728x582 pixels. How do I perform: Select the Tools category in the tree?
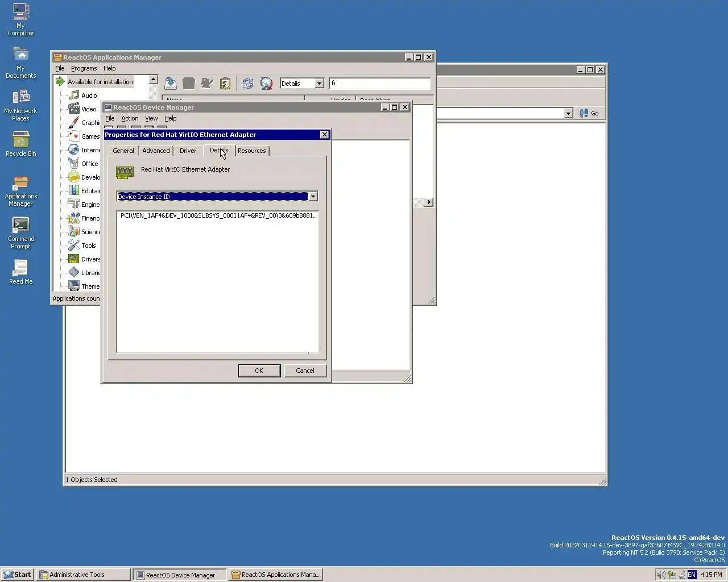(x=88, y=246)
